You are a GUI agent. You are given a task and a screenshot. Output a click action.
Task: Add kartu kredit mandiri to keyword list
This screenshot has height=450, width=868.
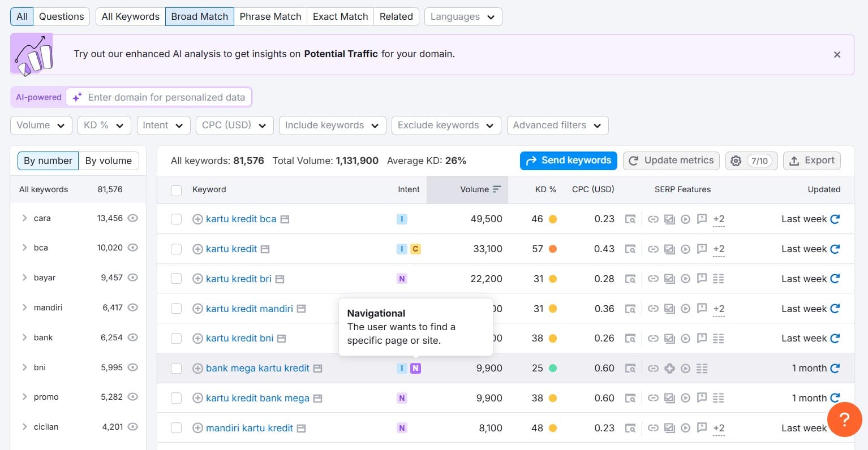click(x=197, y=309)
